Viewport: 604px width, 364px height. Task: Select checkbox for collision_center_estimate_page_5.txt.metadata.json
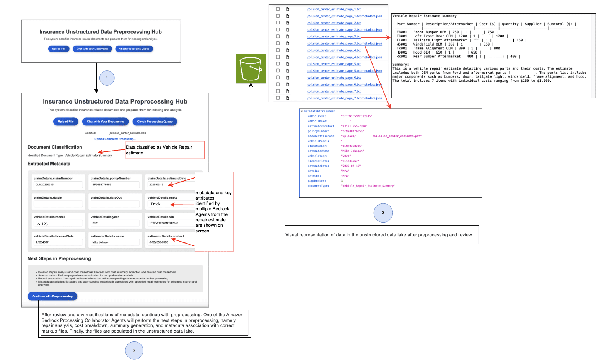click(278, 71)
